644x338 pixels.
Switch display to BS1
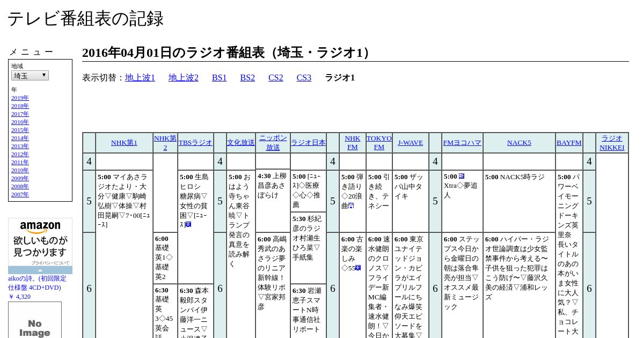click(x=219, y=78)
